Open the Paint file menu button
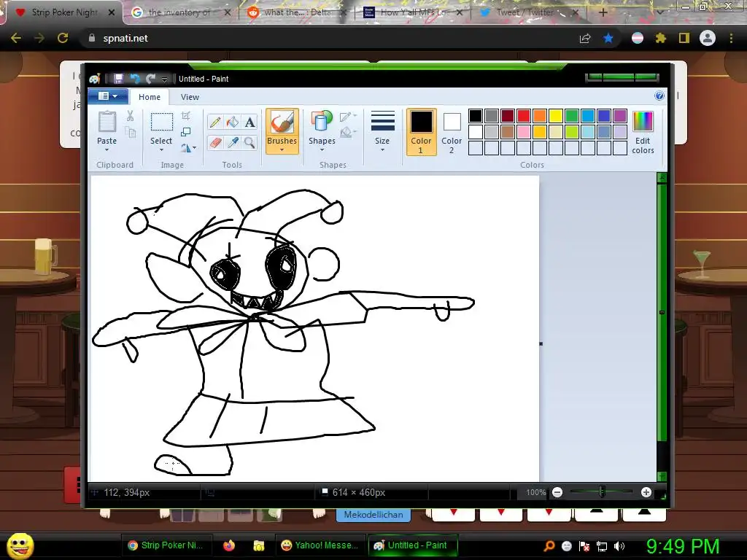 click(x=108, y=96)
